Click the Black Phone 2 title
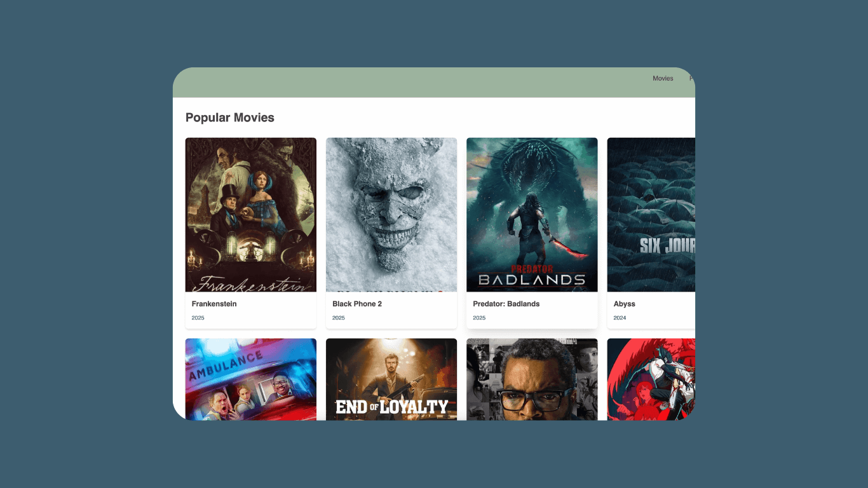Viewport: 868px width, 488px height. click(357, 304)
